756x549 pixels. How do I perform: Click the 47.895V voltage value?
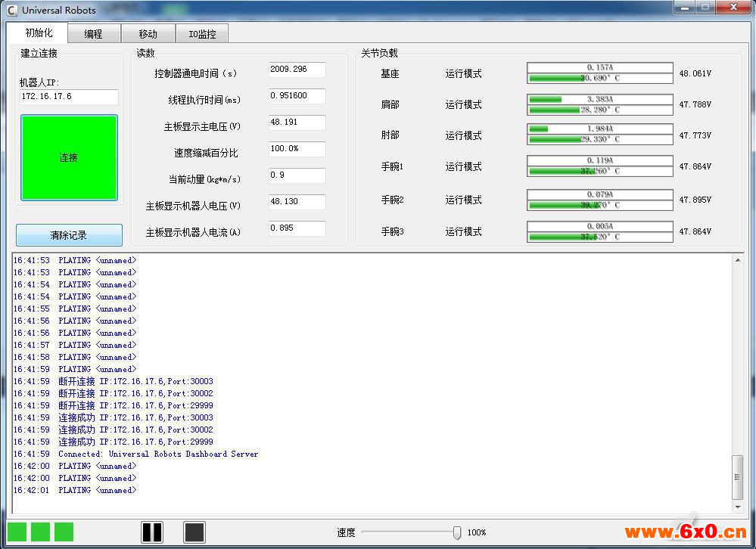point(695,200)
